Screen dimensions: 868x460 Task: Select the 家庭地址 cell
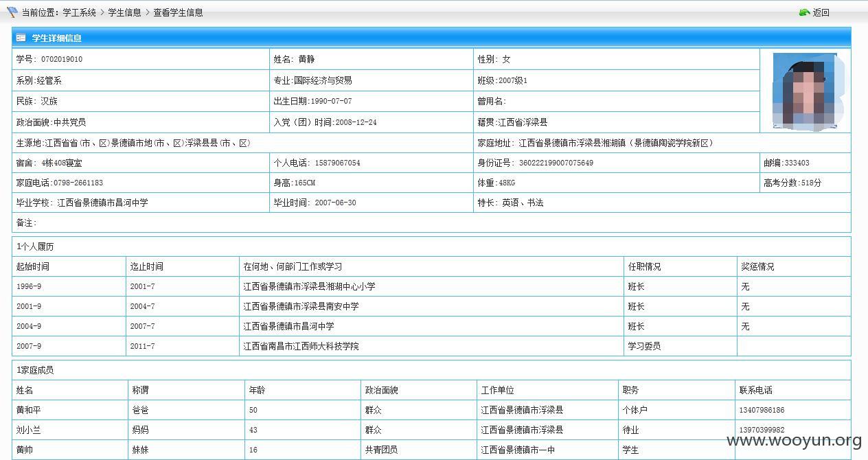click(662, 143)
